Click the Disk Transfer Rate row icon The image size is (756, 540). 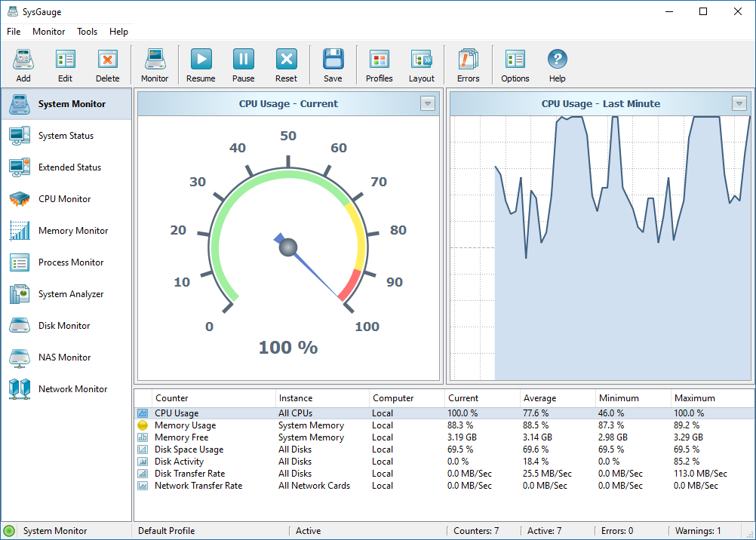(x=143, y=474)
